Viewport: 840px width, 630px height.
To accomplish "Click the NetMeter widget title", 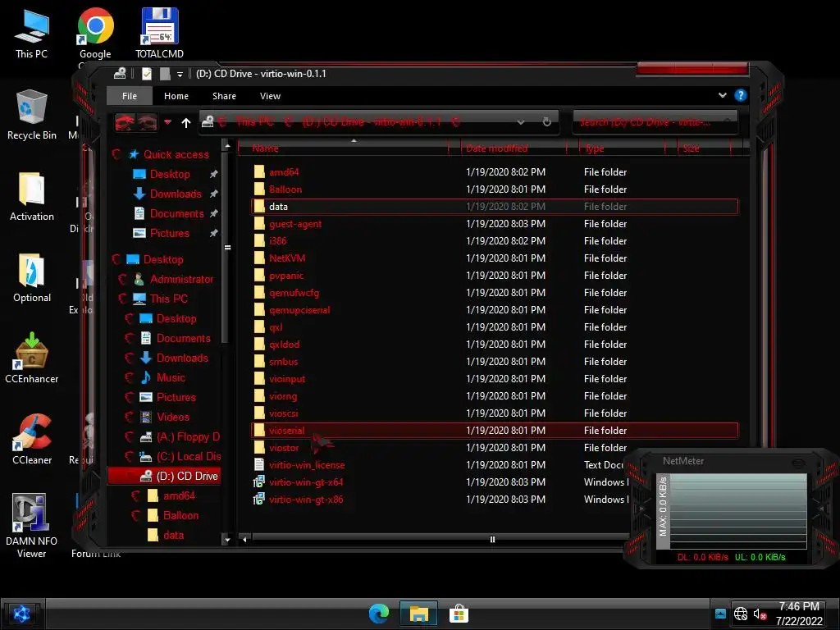I will pos(683,461).
